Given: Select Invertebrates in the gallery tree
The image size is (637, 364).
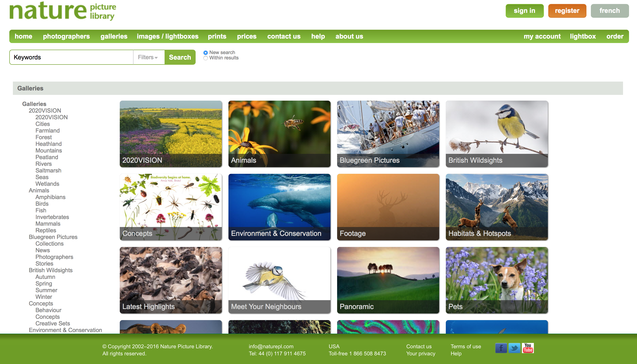Looking at the screenshot, I should pyautogui.click(x=52, y=217).
